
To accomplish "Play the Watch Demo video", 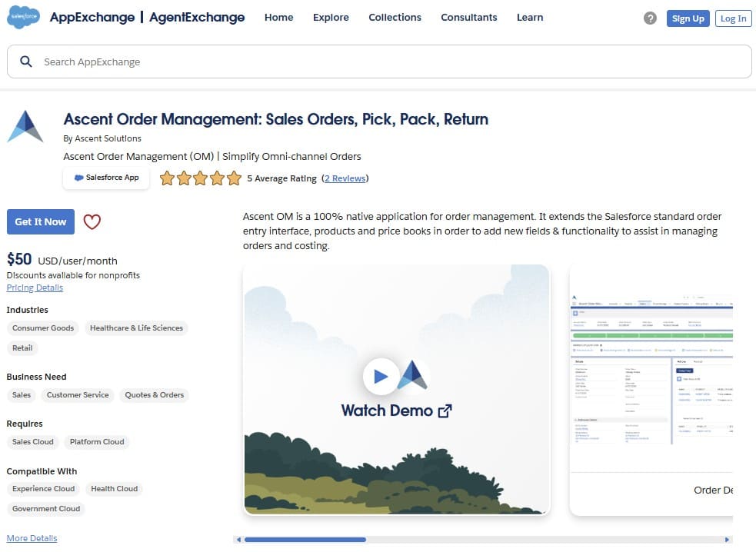I will coord(381,376).
